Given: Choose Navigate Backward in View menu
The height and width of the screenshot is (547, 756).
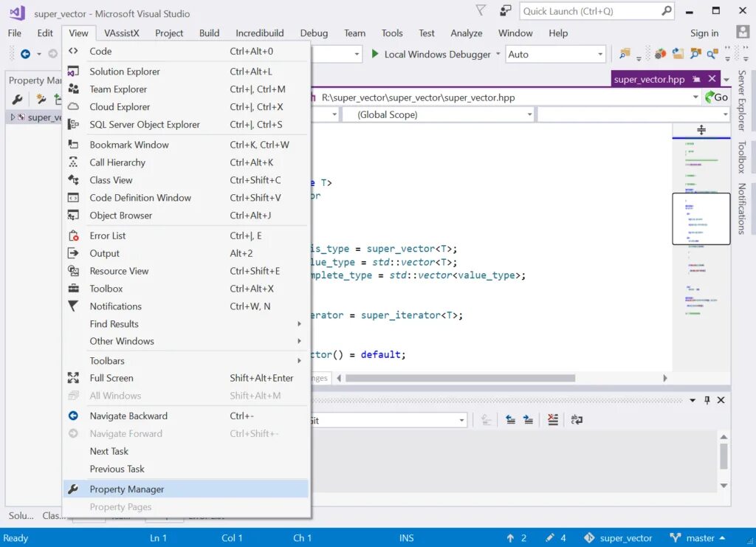Looking at the screenshot, I should coord(185,416).
